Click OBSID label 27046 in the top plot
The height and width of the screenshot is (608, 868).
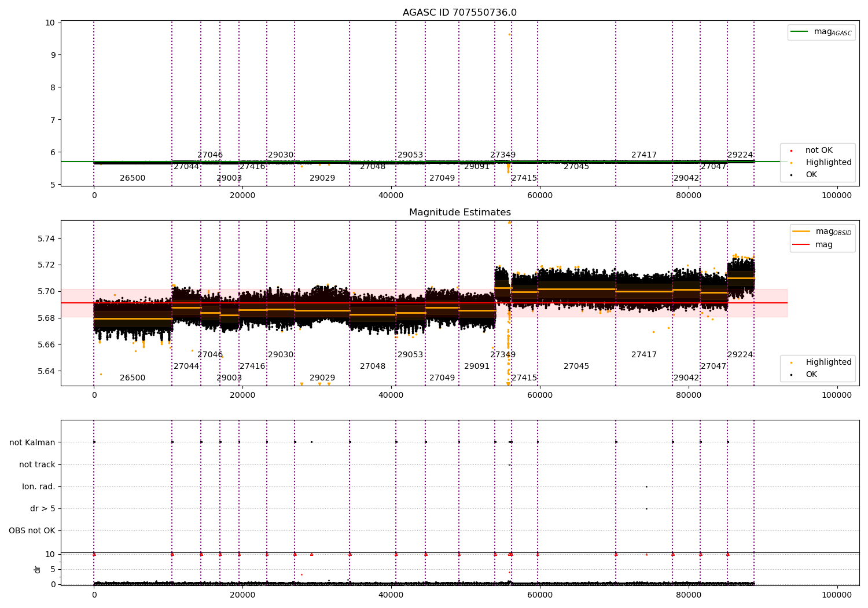click(210, 155)
